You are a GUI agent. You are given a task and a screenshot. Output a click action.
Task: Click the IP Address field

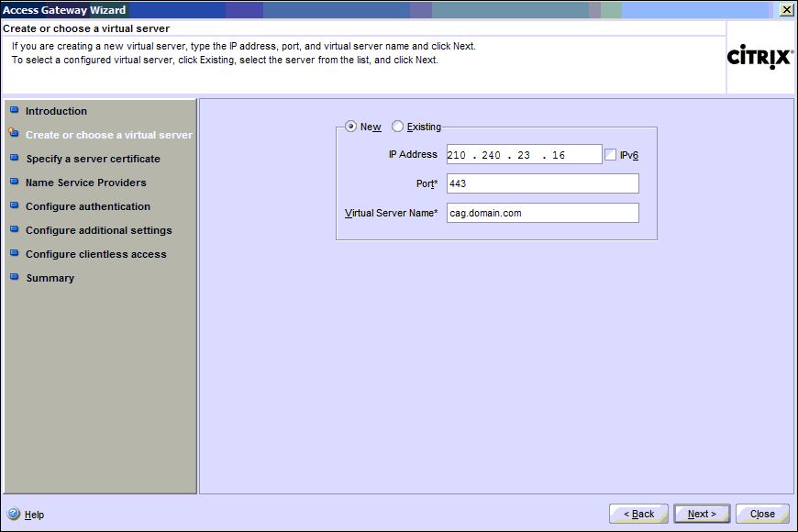tap(524, 155)
